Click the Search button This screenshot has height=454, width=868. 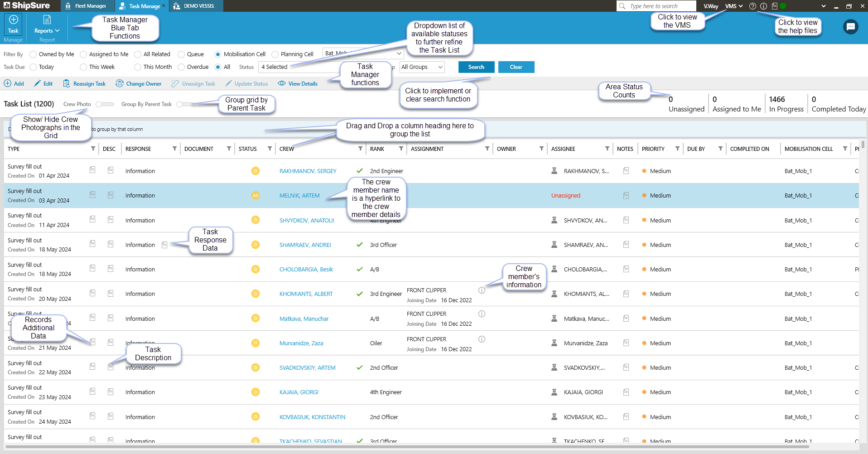pos(476,67)
